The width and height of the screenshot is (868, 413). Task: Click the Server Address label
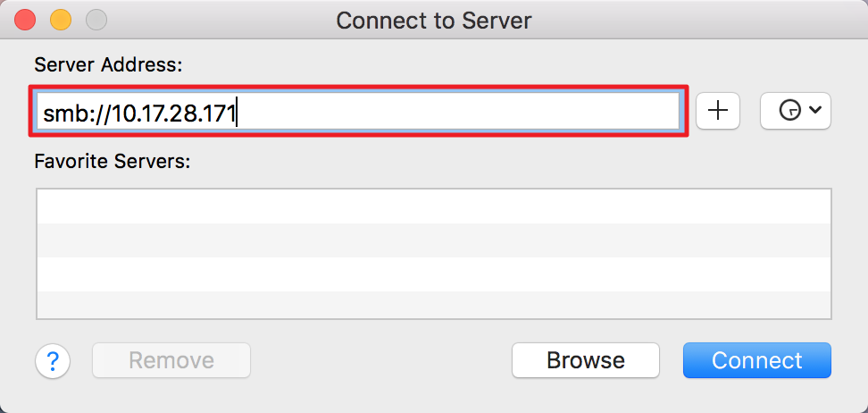(108, 65)
